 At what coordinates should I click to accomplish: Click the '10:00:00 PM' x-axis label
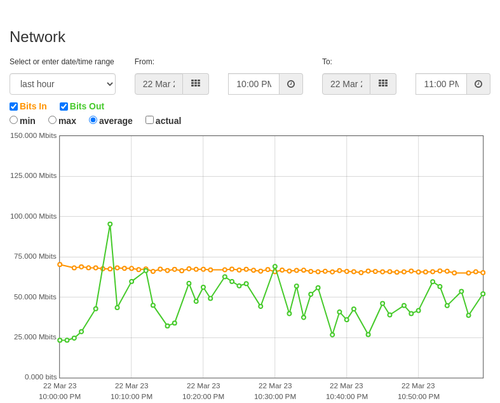coord(60,397)
